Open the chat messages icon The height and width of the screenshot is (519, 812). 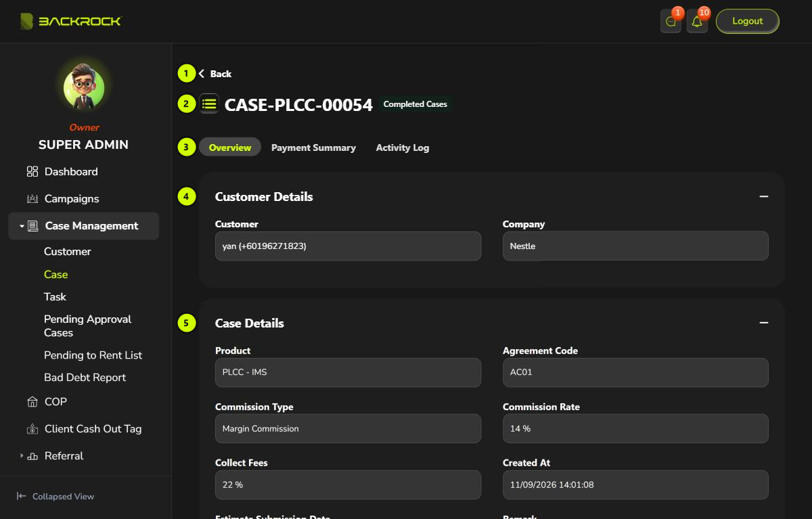coord(671,22)
